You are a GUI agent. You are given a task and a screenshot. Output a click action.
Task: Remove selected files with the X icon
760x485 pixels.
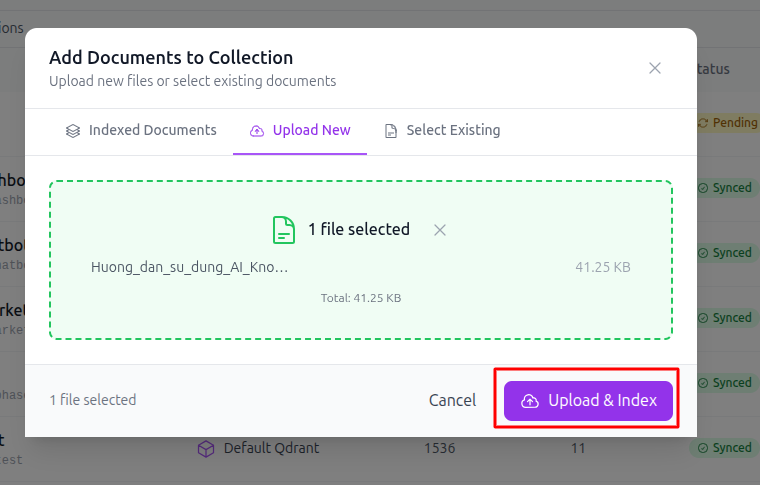[440, 230]
